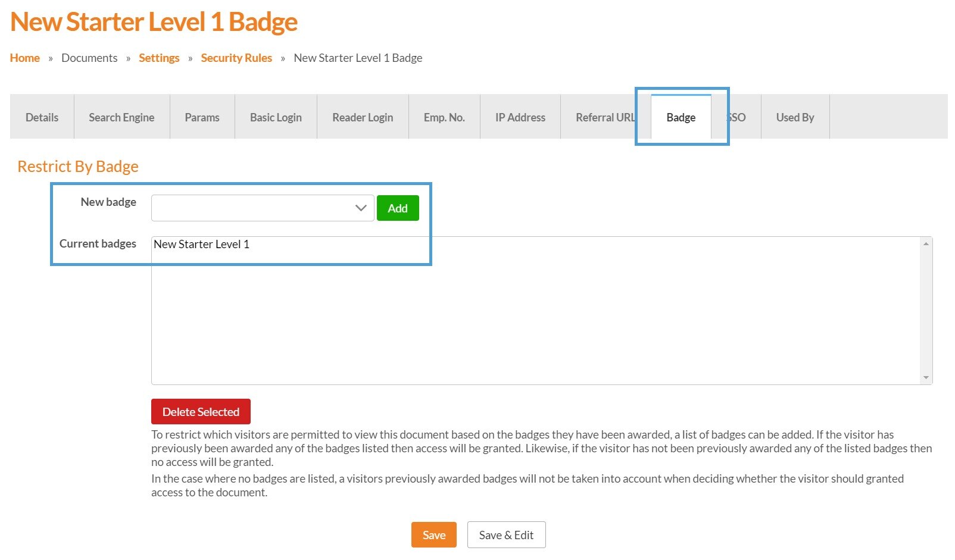Screen dimensions: 955x560
Task: Go to Security Rules breadcrumb link
Action: click(236, 58)
